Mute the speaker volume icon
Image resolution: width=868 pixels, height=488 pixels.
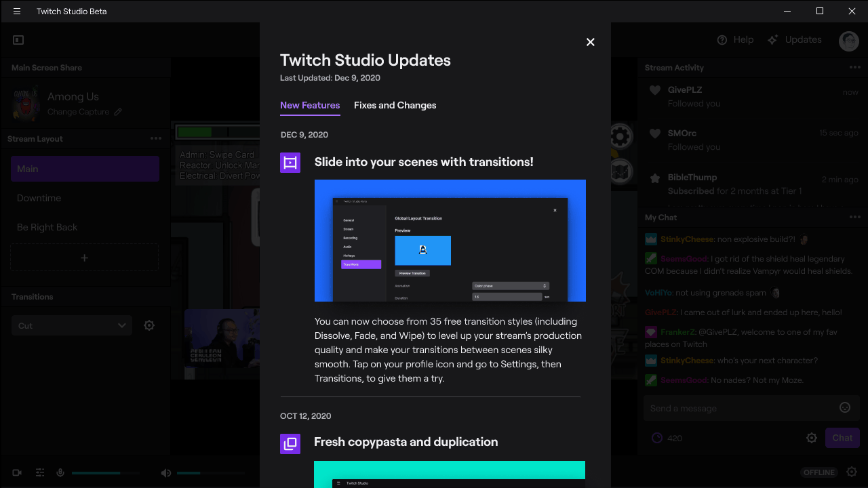point(166,472)
